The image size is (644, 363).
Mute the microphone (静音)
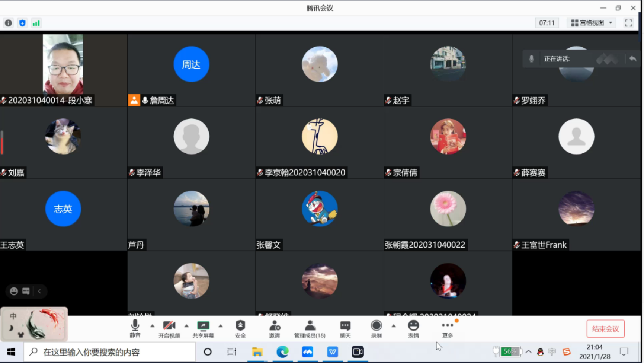135,328
